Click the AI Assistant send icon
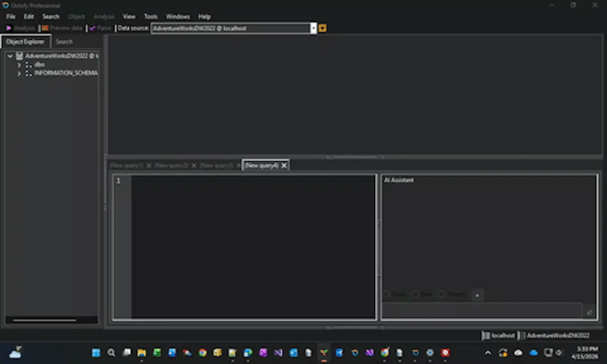The width and height of the screenshot is (607, 364). point(590,312)
